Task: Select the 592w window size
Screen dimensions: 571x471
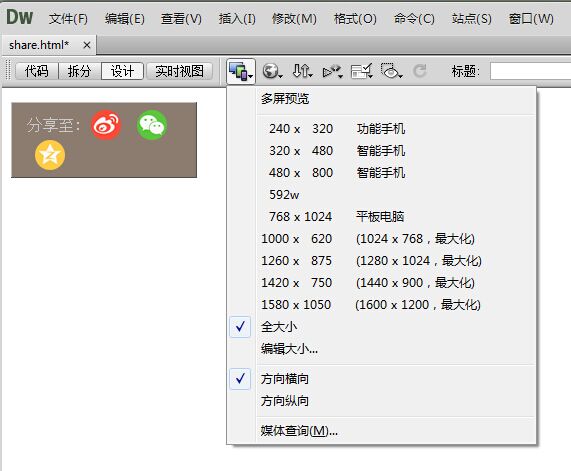Action: (x=381, y=195)
